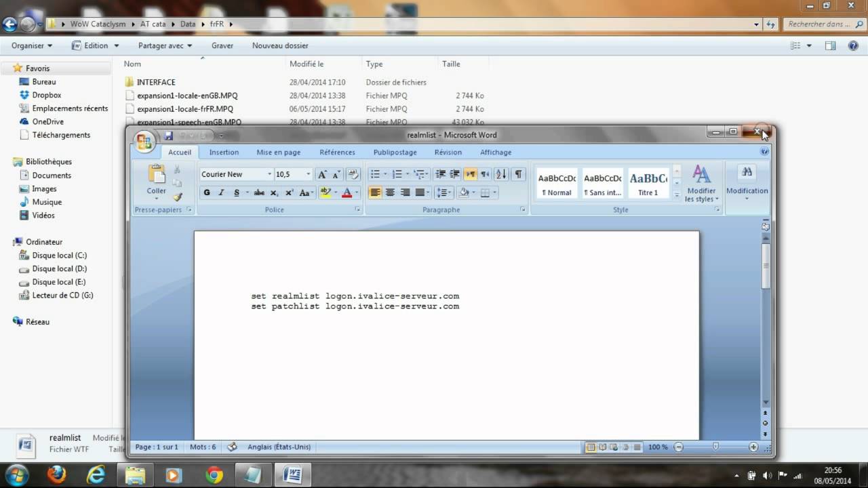Toggle subscript x₂ formatting

(x=275, y=192)
